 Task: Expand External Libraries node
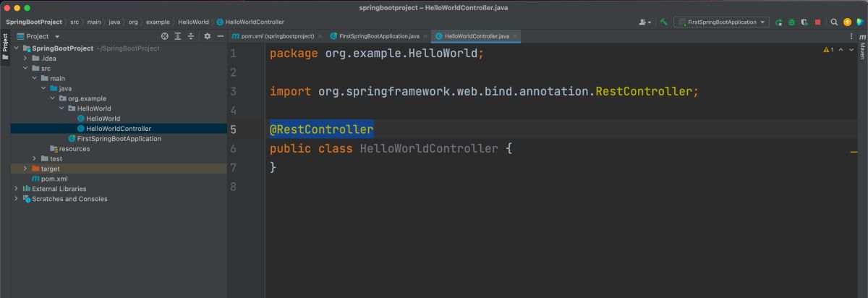click(x=17, y=189)
